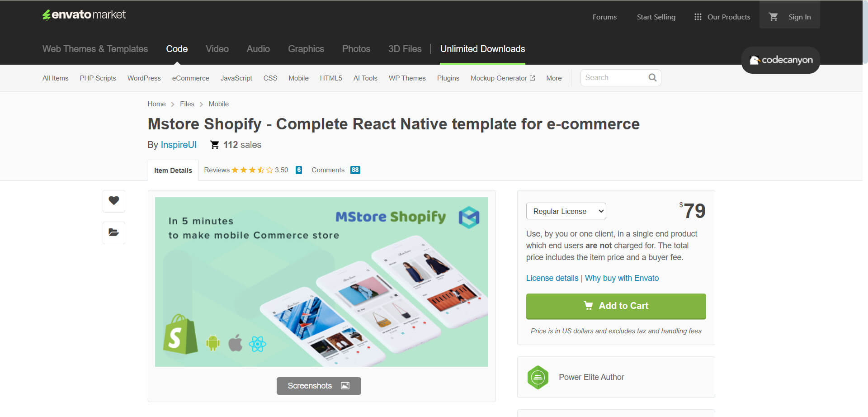Click Add to Cart button

(x=616, y=306)
